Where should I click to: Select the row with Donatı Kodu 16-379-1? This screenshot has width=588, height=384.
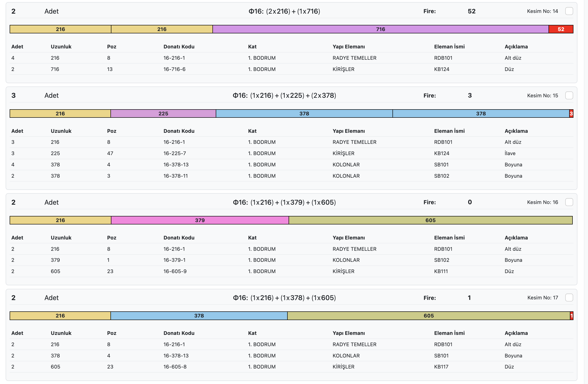tap(174, 260)
